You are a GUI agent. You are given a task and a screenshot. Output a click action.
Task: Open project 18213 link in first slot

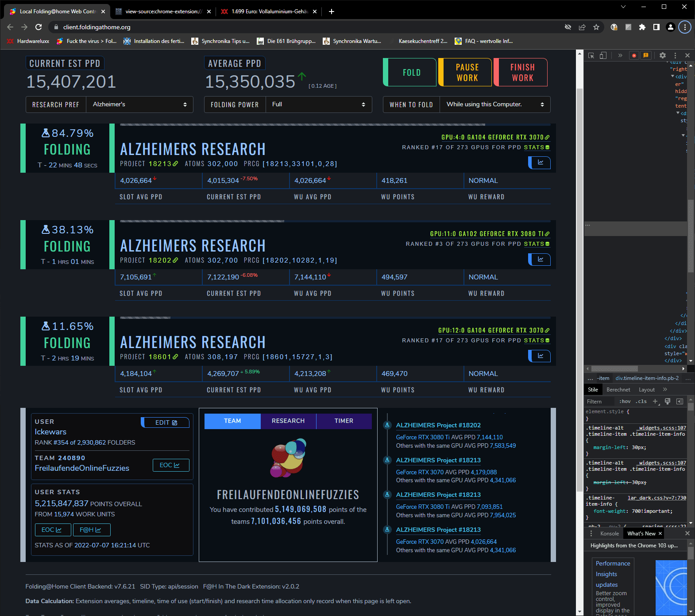coord(163,164)
